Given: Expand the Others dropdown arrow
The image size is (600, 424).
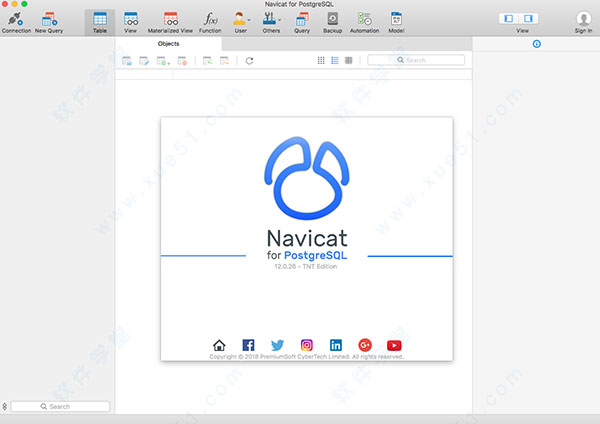Looking at the screenshot, I should (280, 20).
